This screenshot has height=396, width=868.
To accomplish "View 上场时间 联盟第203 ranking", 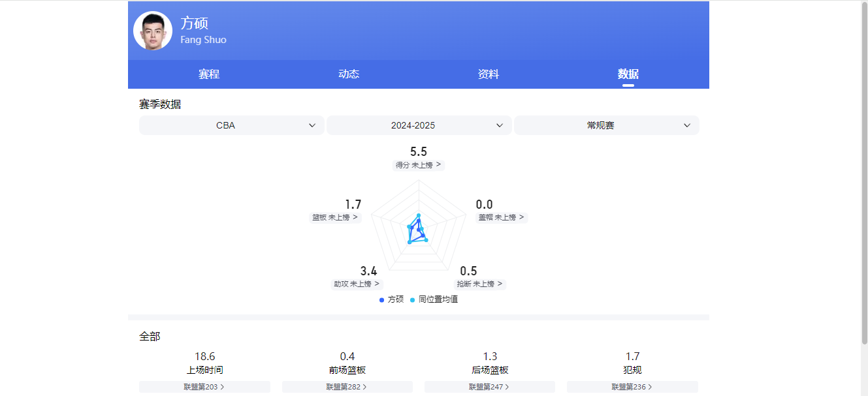I will [204, 386].
